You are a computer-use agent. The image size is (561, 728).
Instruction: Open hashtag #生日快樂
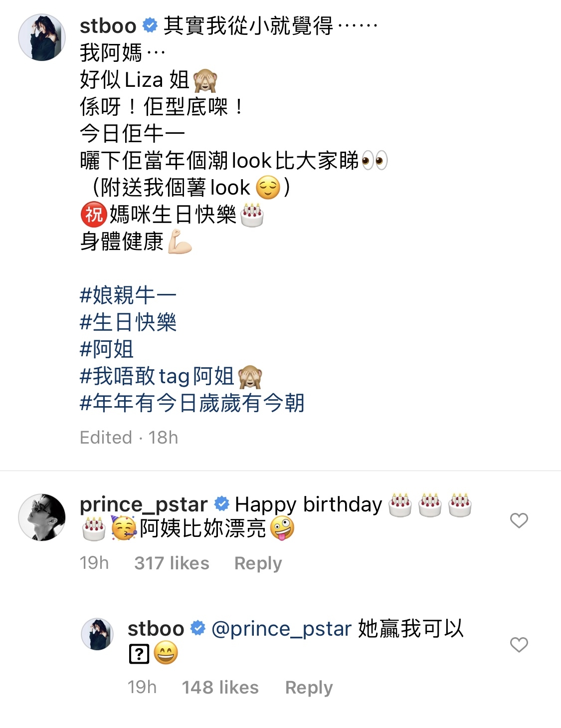128,322
